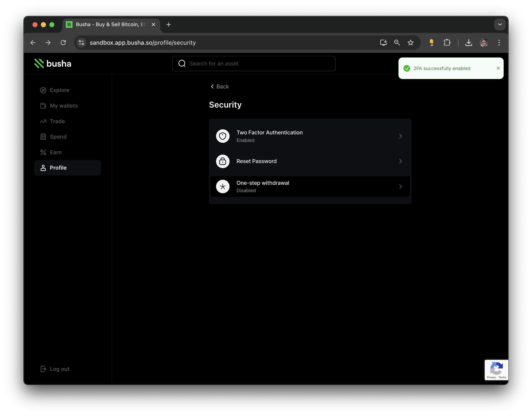Screen dimensions: 532x416
Task: Dismiss the 2FA success notification
Action: [498, 68]
